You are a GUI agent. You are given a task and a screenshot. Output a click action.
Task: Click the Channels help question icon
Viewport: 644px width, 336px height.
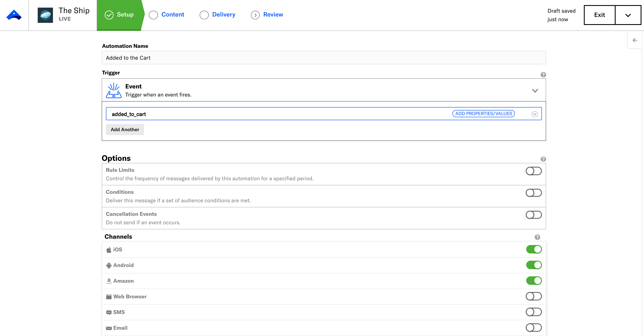(x=537, y=237)
